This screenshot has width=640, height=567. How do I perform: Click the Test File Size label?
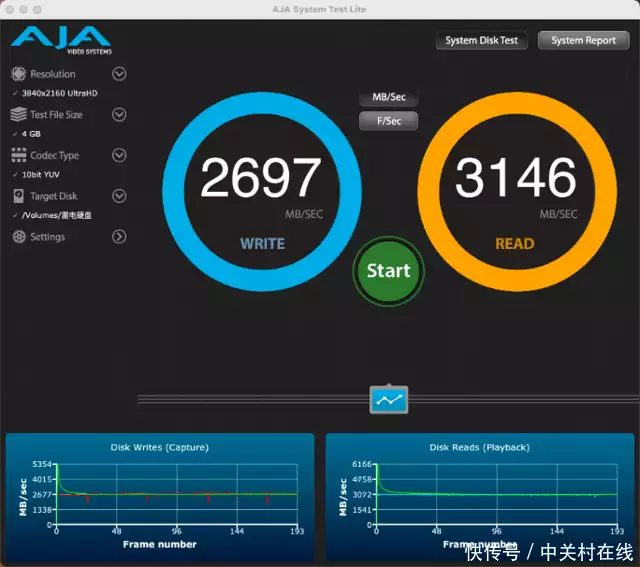click(56, 115)
